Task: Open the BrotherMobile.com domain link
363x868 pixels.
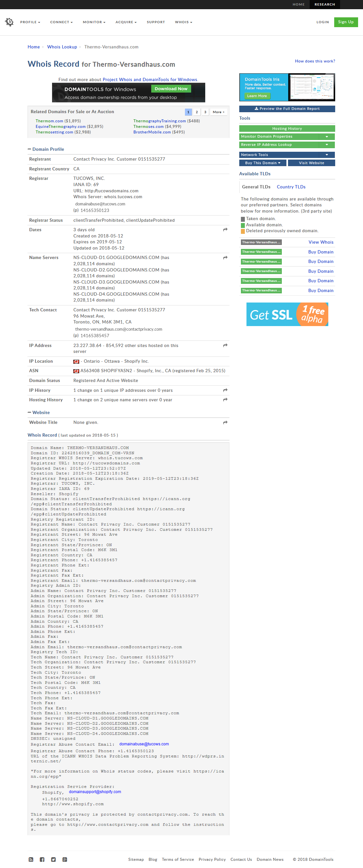Action: (152, 132)
